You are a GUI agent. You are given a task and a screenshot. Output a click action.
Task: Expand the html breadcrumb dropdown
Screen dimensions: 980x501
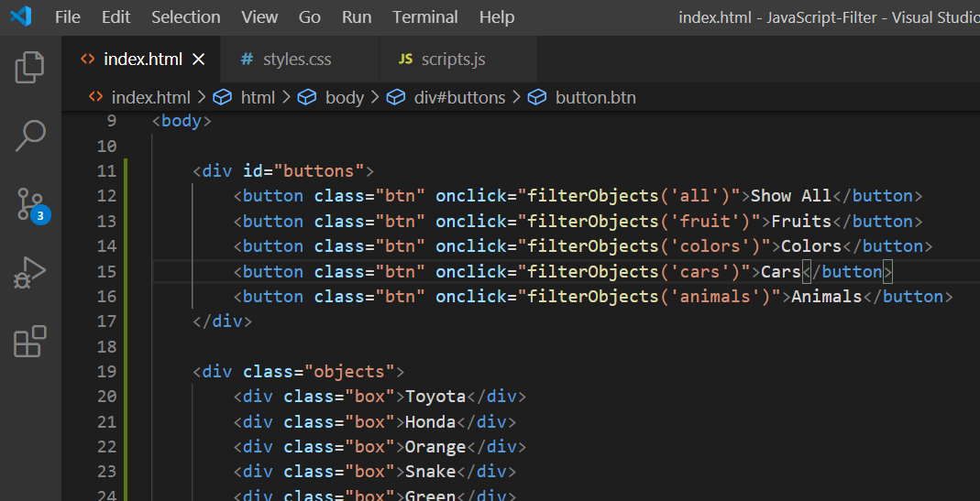258,97
